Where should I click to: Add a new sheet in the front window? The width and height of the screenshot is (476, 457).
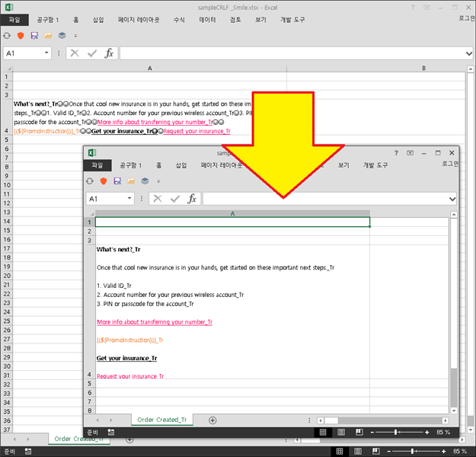coord(212,420)
